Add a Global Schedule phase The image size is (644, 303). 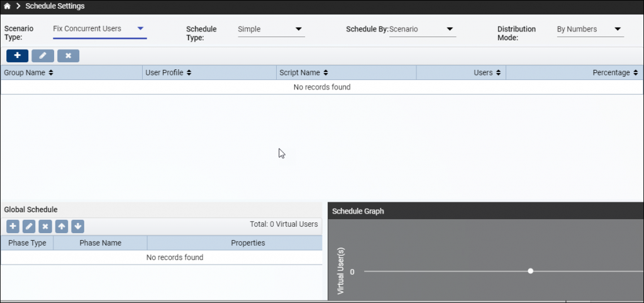13,226
